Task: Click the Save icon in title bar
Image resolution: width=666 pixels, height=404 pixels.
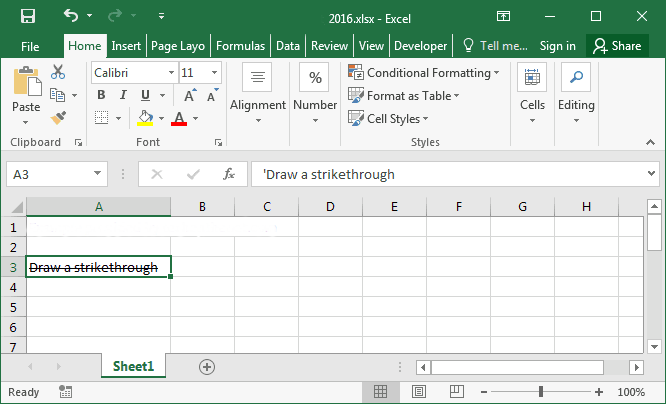Action: coord(27,17)
